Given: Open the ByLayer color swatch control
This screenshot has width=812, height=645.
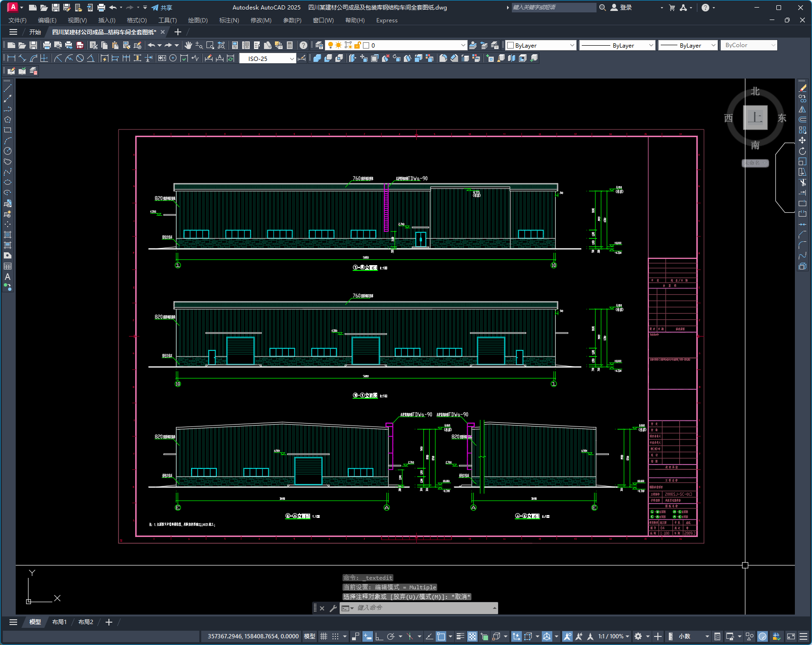Looking at the screenshot, I should (x=541, y=45).
